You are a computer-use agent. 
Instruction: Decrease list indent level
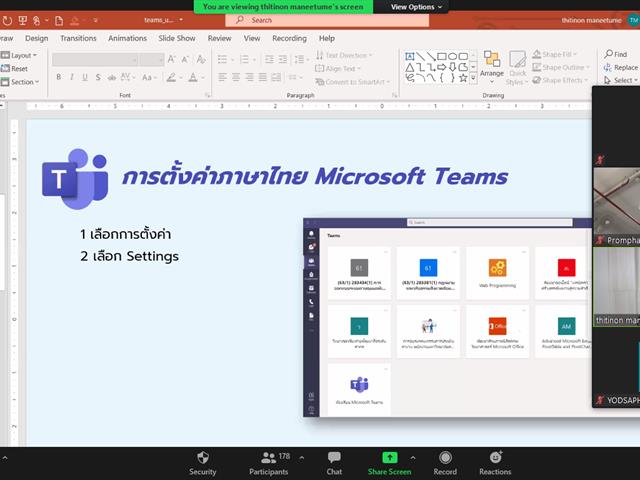(269, 60)
